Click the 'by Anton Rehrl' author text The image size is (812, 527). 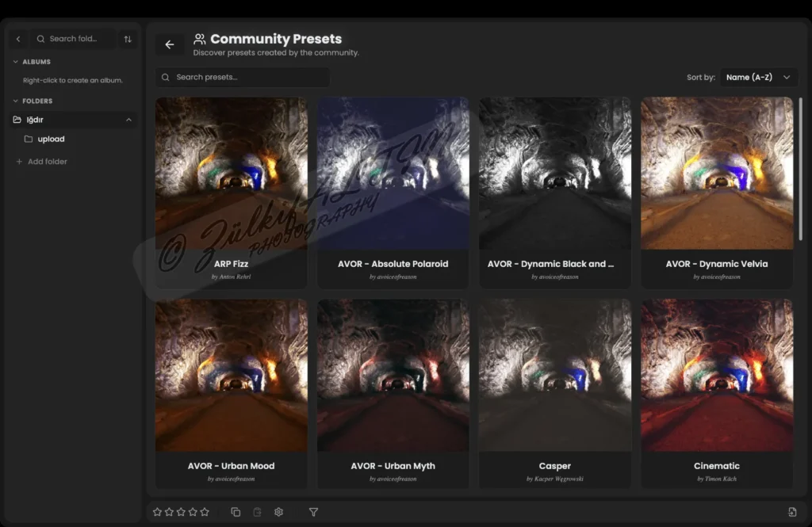231,277
